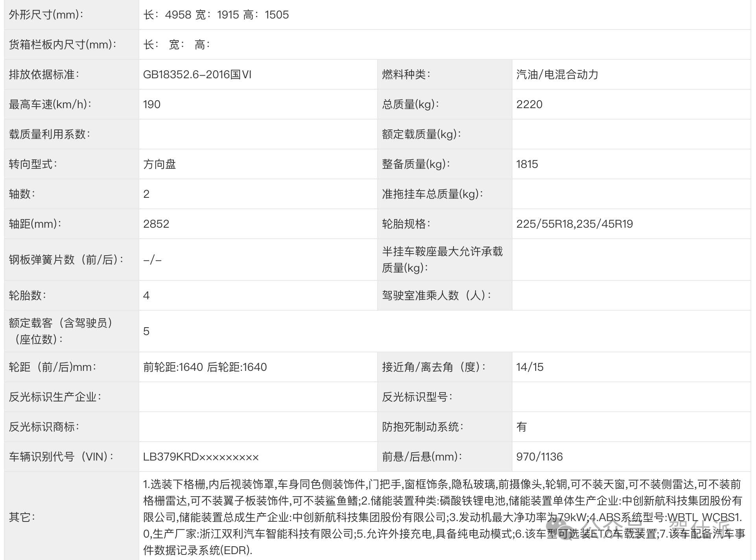Click the 汽油/电混合动力 fuel type value
Screen dimensions: 756x560
point(557,74)
